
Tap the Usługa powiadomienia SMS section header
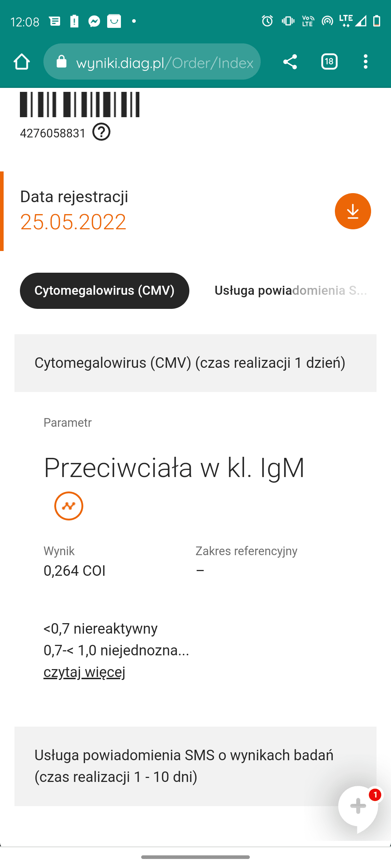coord(184,766)
